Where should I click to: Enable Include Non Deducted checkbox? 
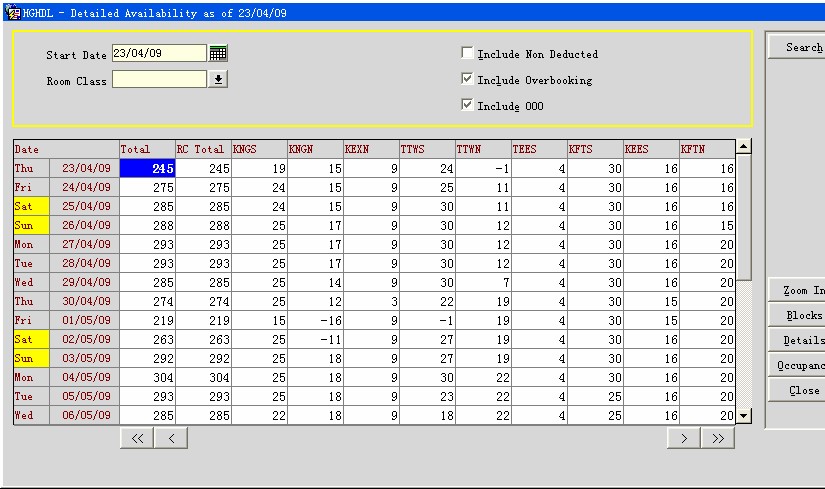(x=467, y=53)
